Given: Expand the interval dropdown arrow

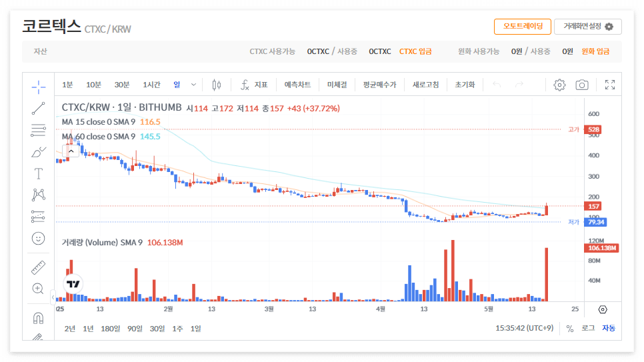Looking at the screenshot, I should pyautogui.click(x=193, y=85).
